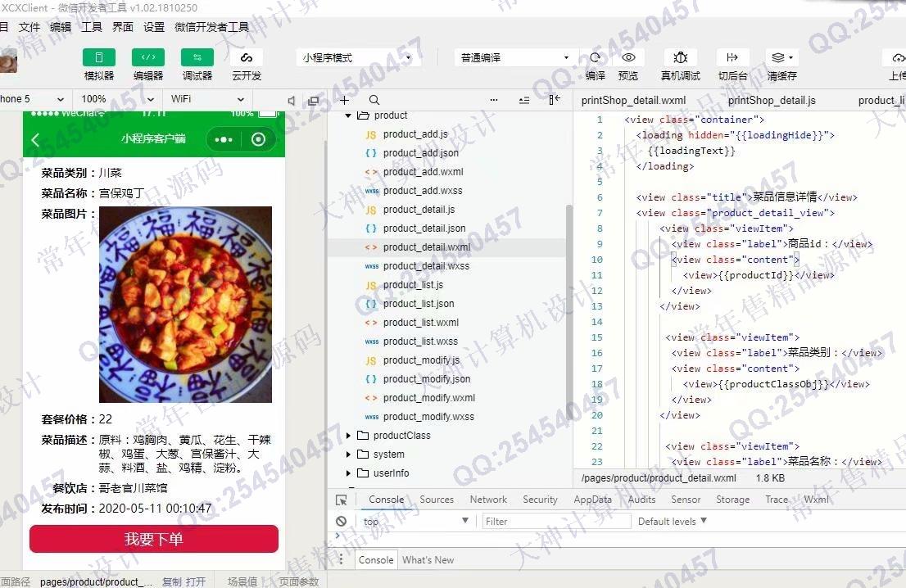This screenshot has width=906, height=588.
Task: Click 复制 to copy page path
Action: (x=171, y=581)
